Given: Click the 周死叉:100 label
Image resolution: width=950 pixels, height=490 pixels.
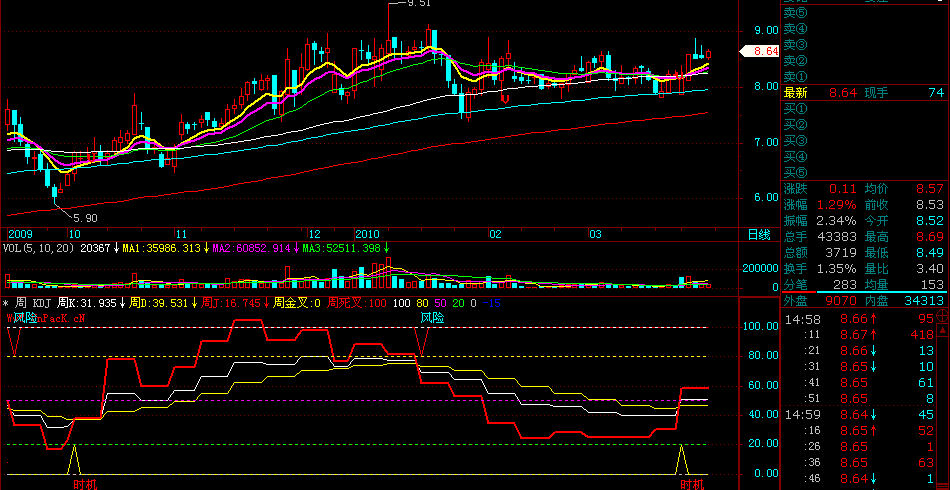Looking at the screenshot, I should (356, 303).
